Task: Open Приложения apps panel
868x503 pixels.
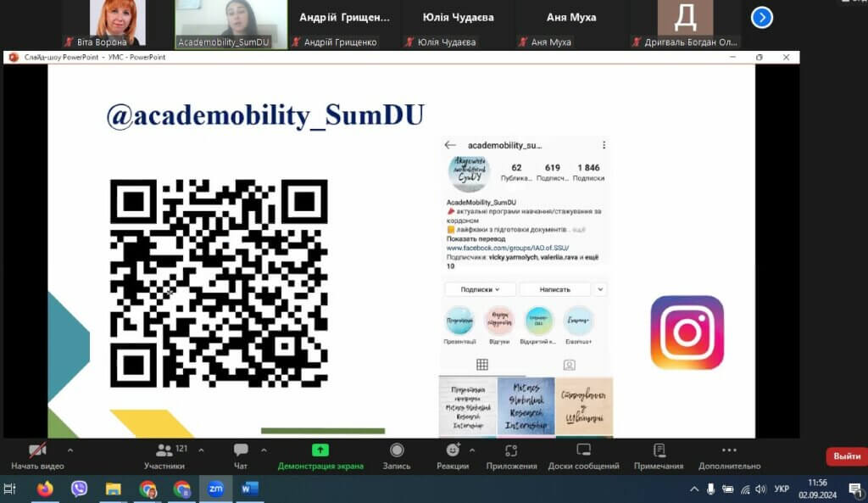Action: tap(511, 456)
